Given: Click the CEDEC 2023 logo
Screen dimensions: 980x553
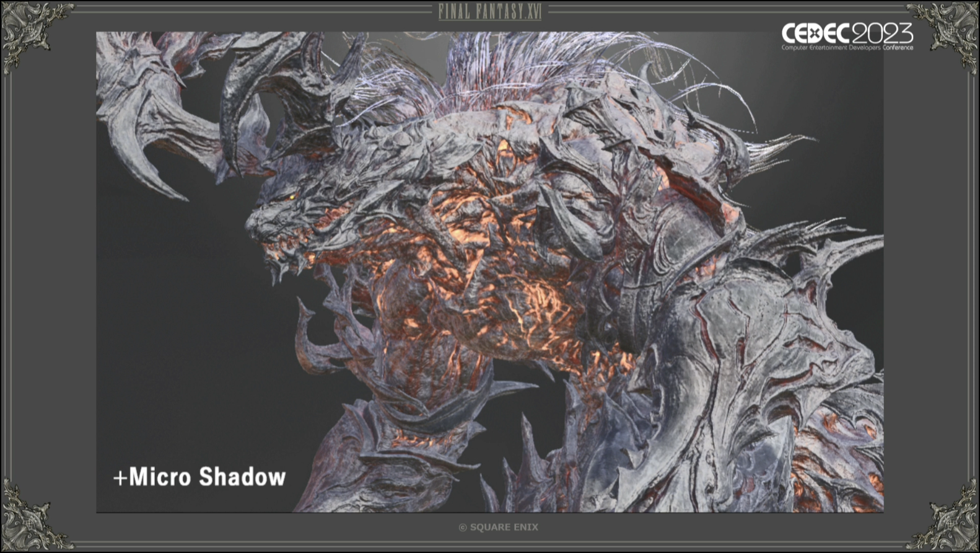Looking at the screenshot, I should (x=846, y=36).
